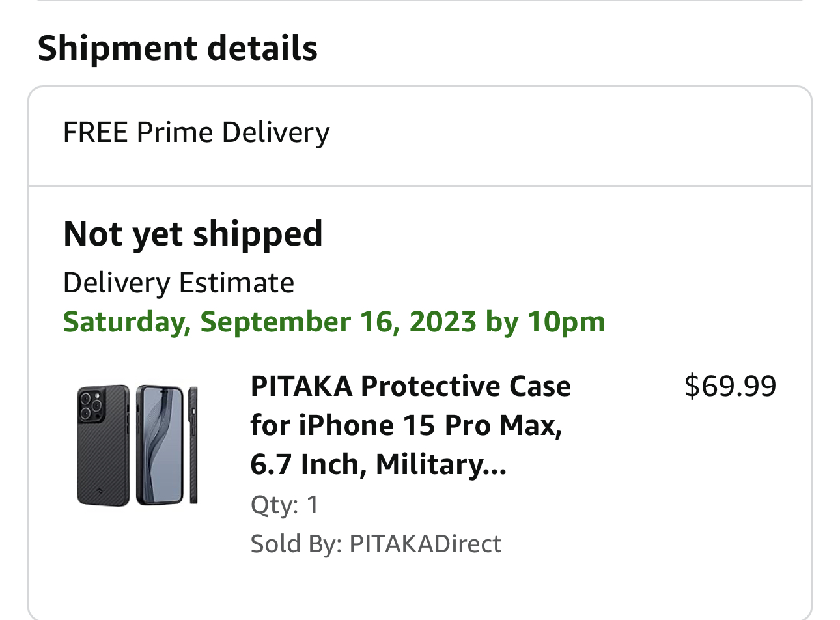Select the "Not yet shipped" status heading

(x=193, y=234)
